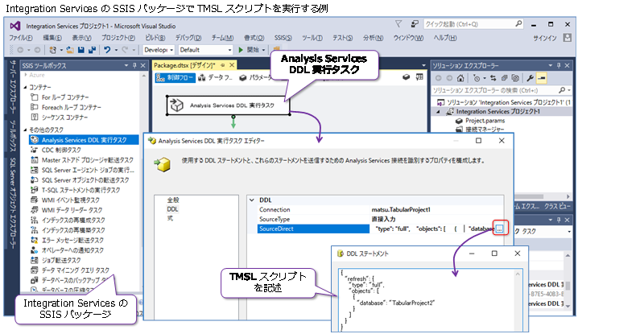644x334 pixels.
Task: Open SSIS ツールボックス window options dropdown
Action: (126, 66)
